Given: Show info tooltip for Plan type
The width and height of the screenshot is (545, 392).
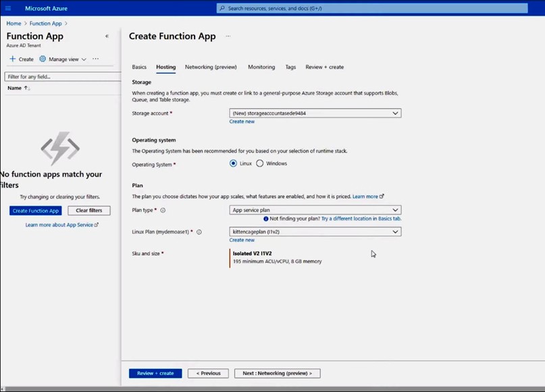Looking at the screenshot, I should coord(163,211).
